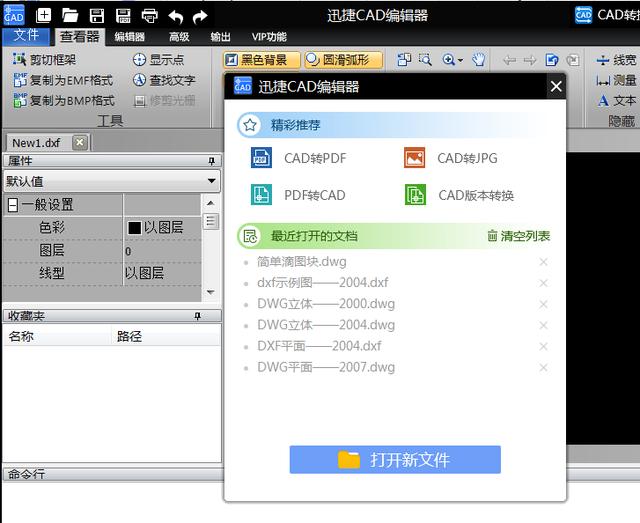Select the zoom window magnifier icon
Viewport: 640px width, 523px height.
click(x=425, y=60)
